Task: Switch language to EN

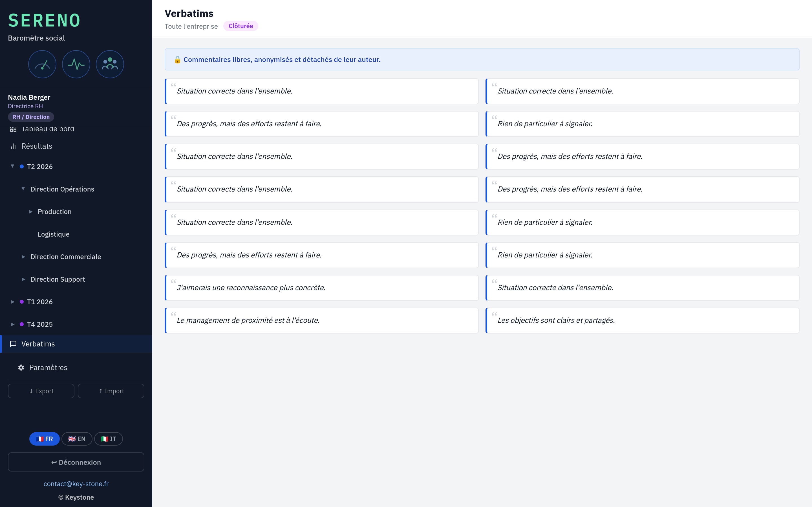Action: [x=77, y=439]
